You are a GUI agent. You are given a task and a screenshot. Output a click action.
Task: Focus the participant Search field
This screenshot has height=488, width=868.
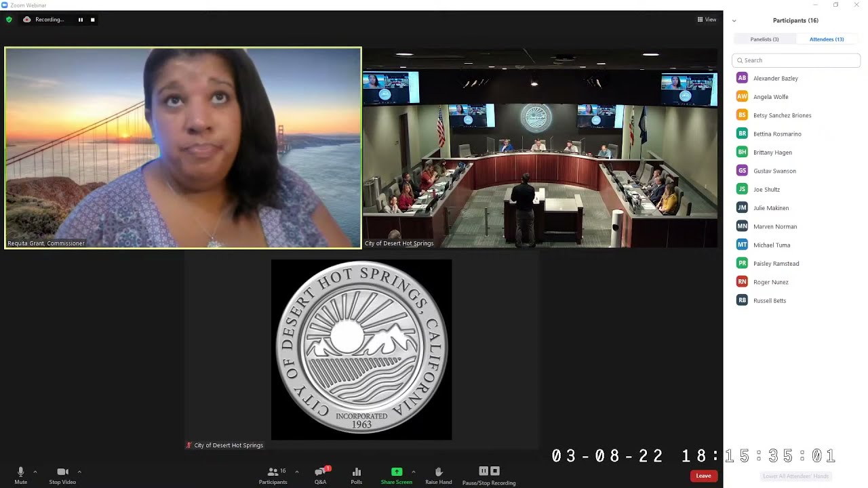[x=796, y=60]
